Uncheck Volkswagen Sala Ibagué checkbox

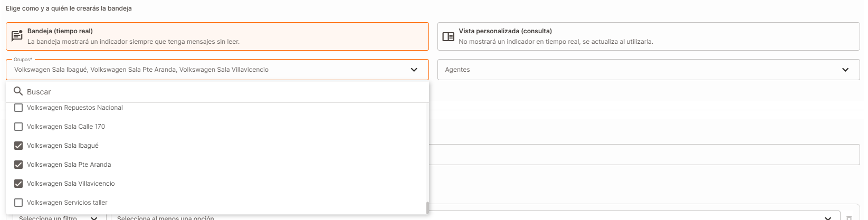coord(18,146)
